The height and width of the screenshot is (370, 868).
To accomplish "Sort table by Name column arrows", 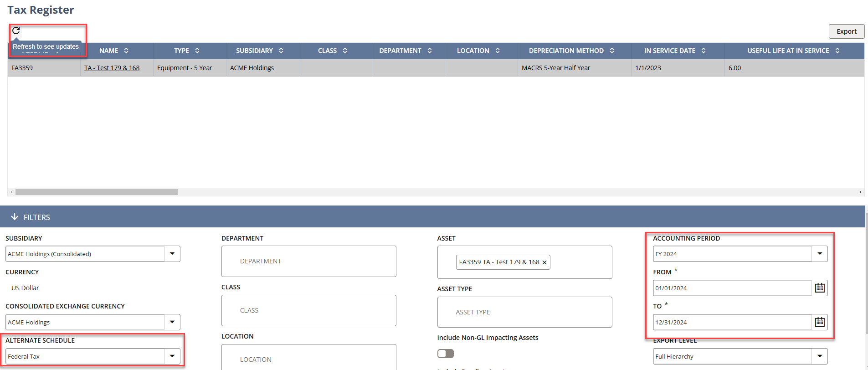I will coord(126,51).
